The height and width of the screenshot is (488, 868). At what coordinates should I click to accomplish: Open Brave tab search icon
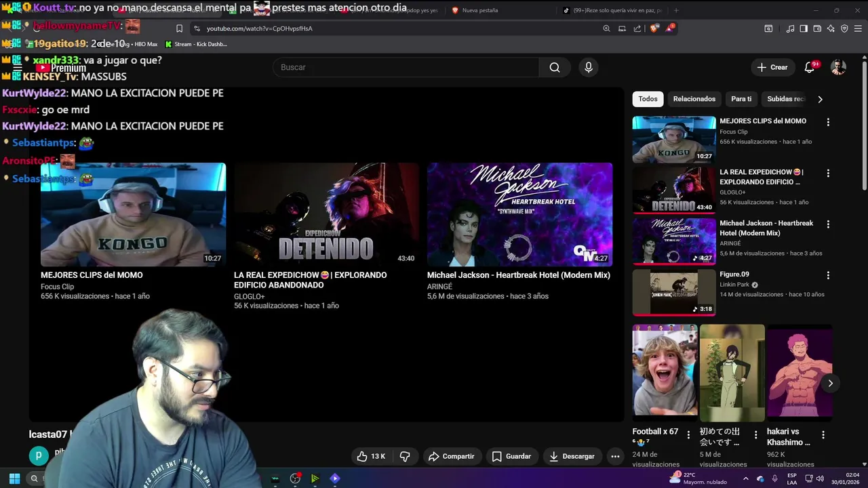[x=768, y=28]
